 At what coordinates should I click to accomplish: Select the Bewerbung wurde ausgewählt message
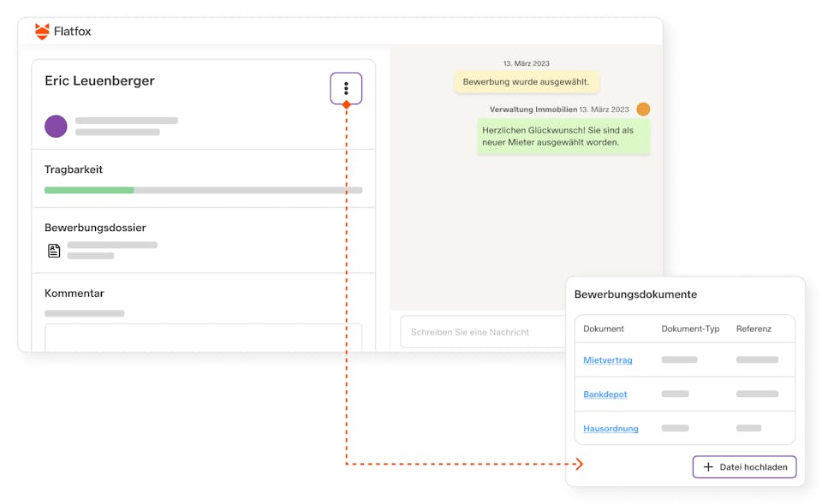point(527,82)
